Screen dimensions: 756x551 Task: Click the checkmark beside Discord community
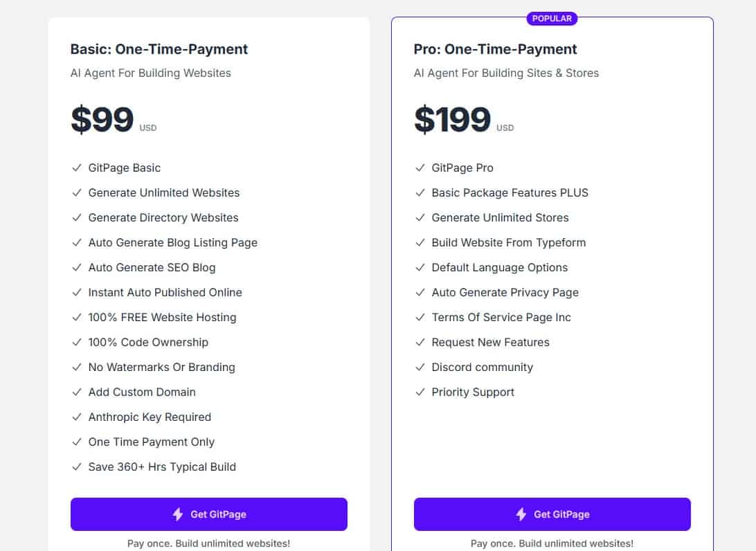coord(420,367)
